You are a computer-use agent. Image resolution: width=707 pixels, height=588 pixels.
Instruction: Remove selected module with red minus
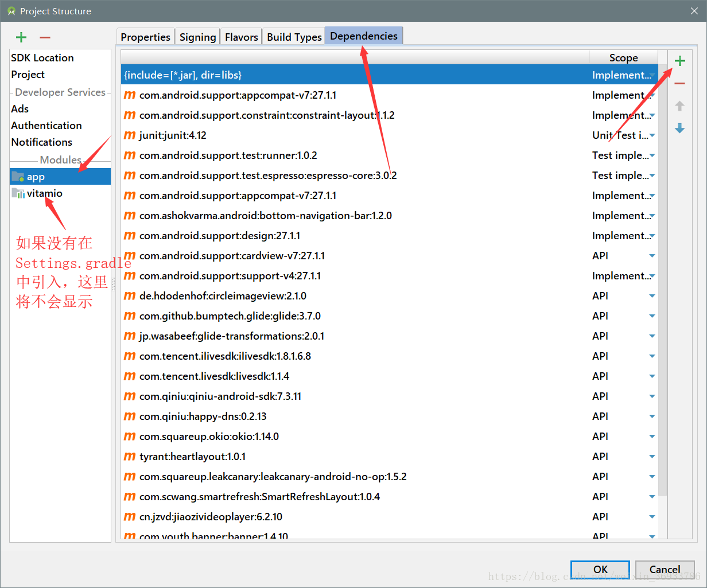tap(45, 37)
